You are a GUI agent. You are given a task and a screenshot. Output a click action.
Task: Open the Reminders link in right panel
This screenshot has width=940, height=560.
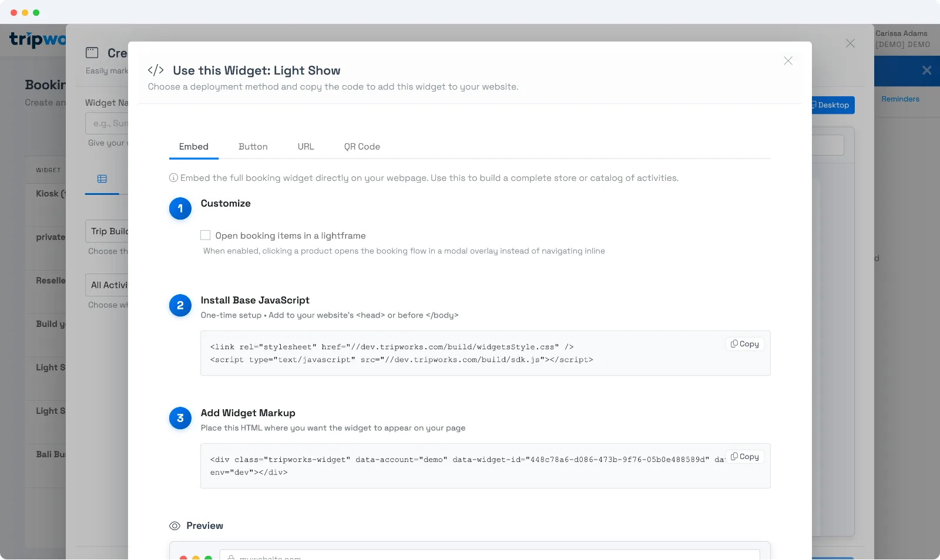[900, 99]
